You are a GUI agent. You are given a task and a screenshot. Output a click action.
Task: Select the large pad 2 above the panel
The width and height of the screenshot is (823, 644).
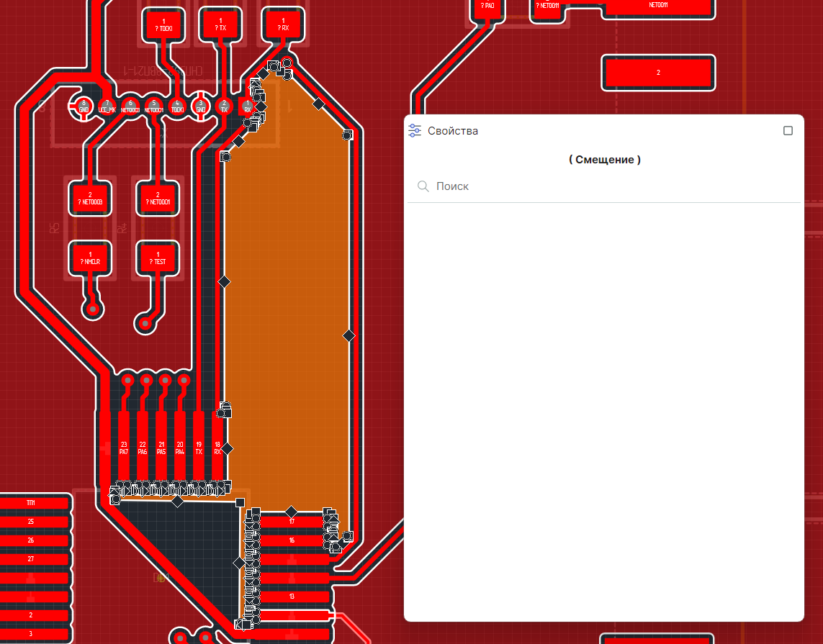coord(658,73)
